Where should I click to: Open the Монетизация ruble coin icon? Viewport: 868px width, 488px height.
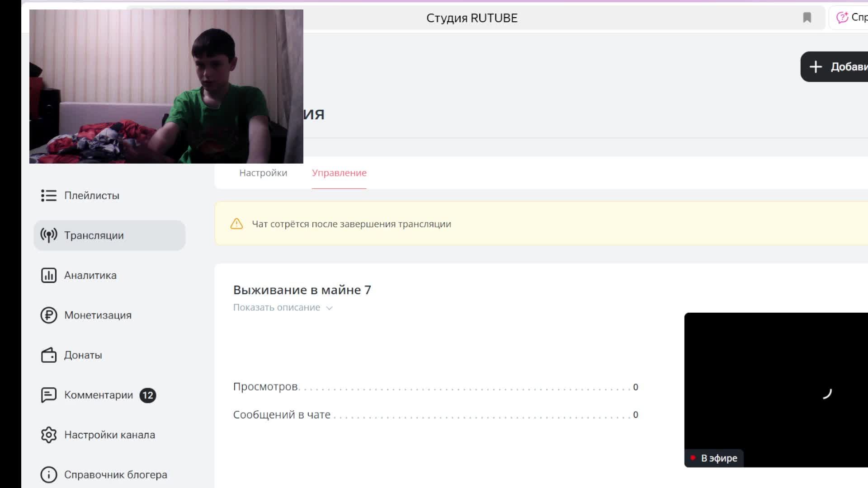coord(49,315)
